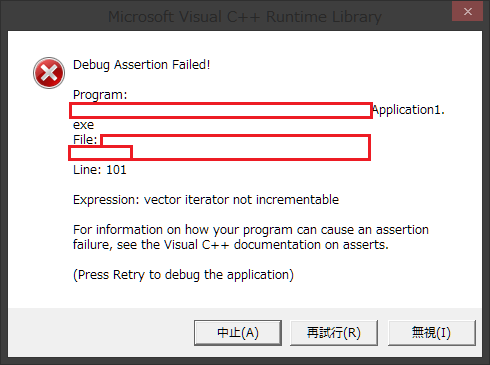Click the large redacted file path box
The width and height of the screenshot is (490, 365).
(x=235, y=147)
